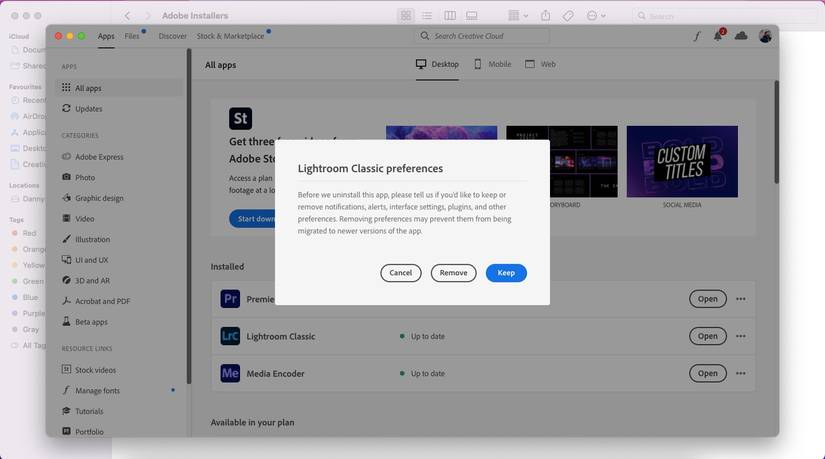The height and width of the screenshot is (459, 825).
Task: Switch Finder to list view
Action: 427,16
